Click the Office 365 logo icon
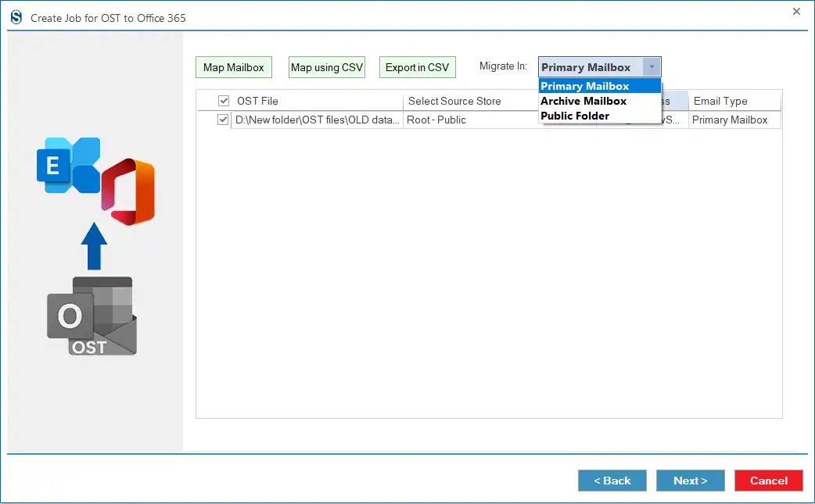The image size is (815, 504). point(127,192)
